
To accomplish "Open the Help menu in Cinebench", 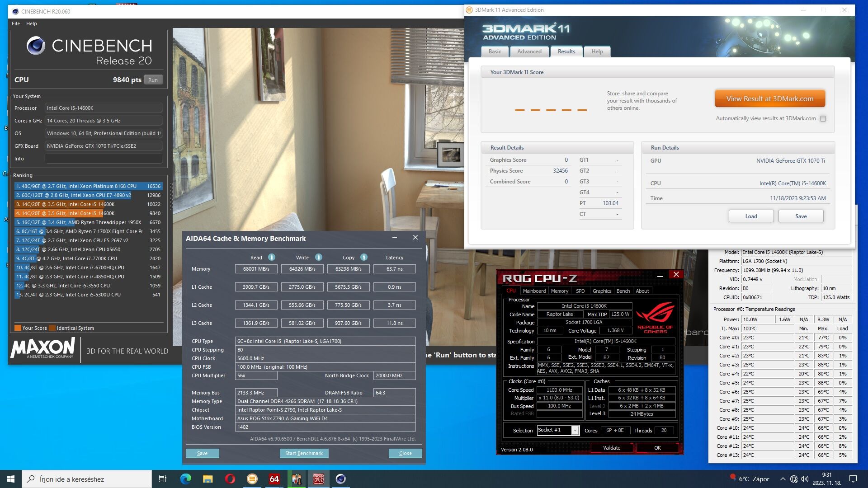I will 32,23.
